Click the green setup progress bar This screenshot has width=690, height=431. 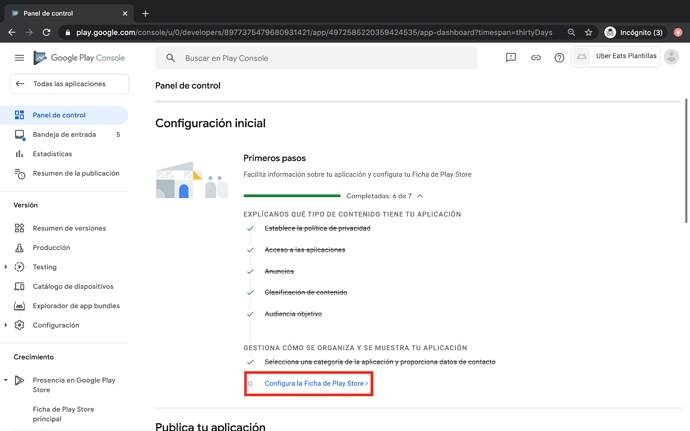291,196
